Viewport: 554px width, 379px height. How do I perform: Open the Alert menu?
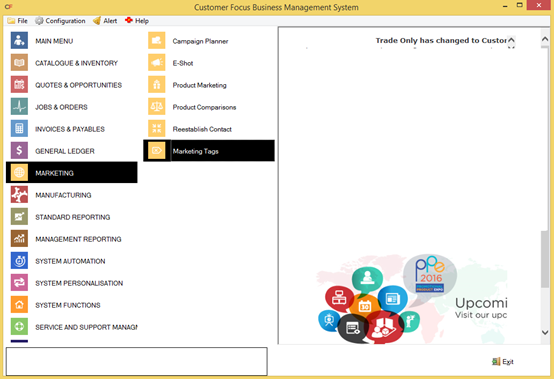[105, 21]
